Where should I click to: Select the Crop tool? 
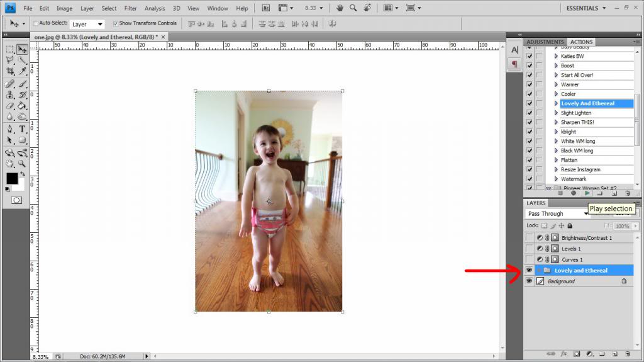point(10,71)
